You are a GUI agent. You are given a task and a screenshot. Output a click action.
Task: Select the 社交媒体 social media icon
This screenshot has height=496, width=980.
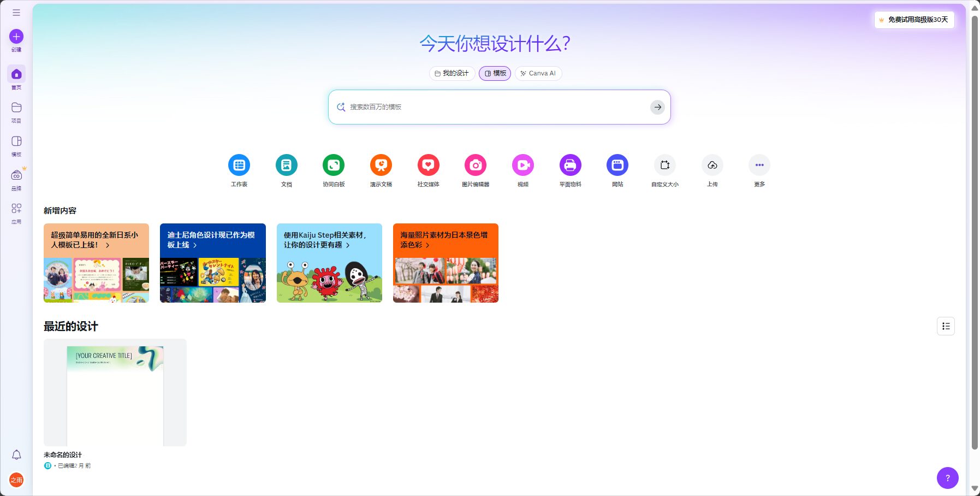[429, 165]
